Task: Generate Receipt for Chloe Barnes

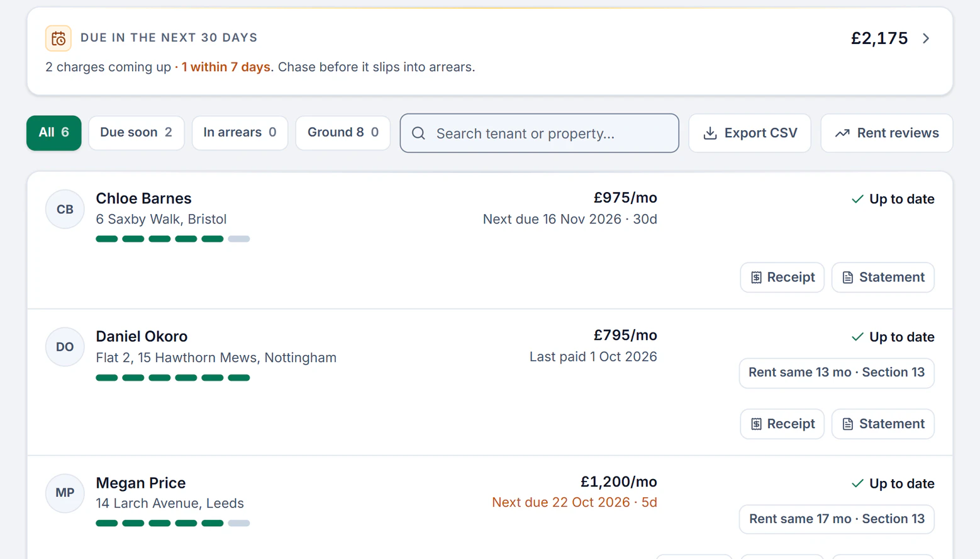Action: click(x=782, y=278)
